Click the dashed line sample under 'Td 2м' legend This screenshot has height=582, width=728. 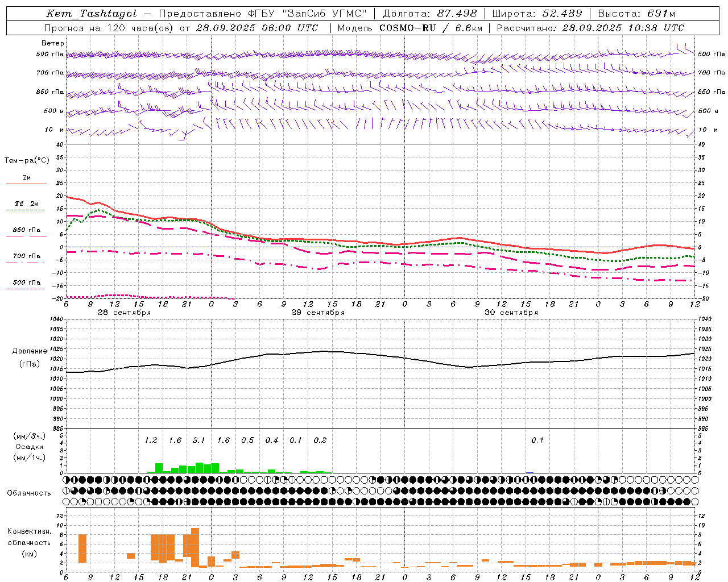click(25, 210)
